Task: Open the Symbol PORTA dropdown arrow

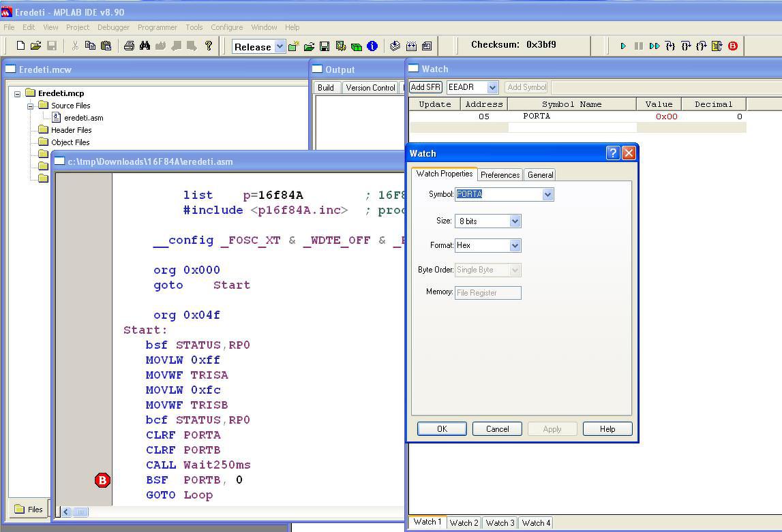Action: pyautogui.click(x=547, y=194)
